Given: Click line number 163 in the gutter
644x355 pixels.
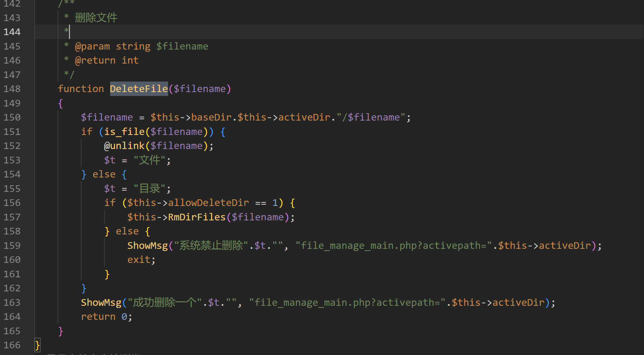Looking at the screenshot, I should pyautogui.click(x=12, y=303).
